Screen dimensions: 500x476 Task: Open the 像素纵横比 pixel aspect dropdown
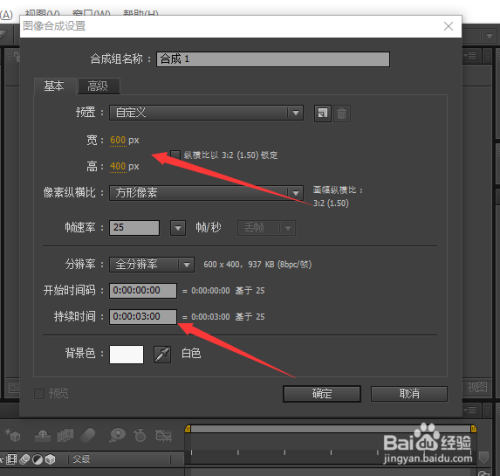point(206,193)
